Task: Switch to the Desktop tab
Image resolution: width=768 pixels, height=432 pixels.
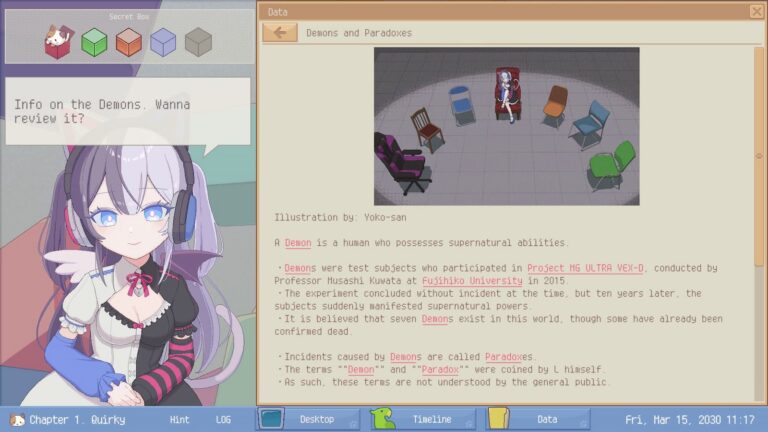Action: pos(315,419)
